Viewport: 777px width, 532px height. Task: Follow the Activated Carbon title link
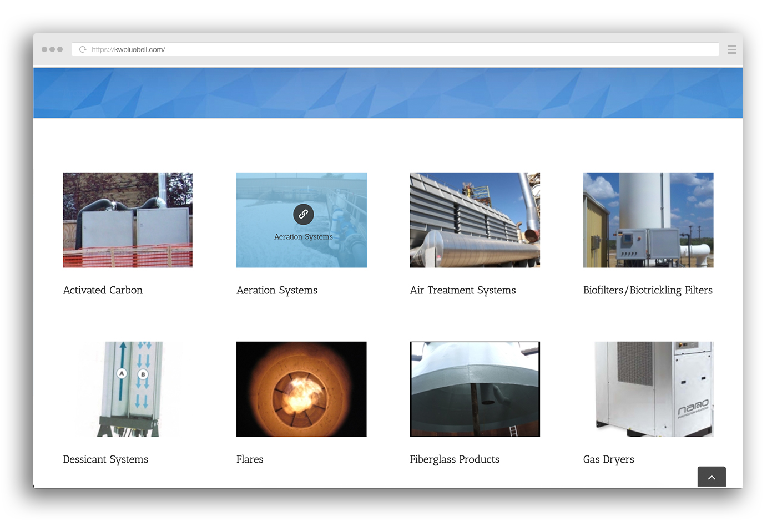point(103,290)
